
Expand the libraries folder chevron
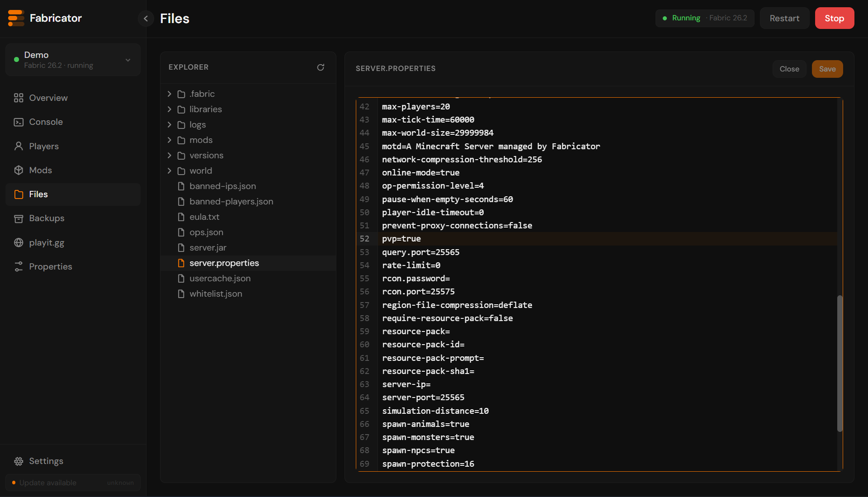coord(170,109)
